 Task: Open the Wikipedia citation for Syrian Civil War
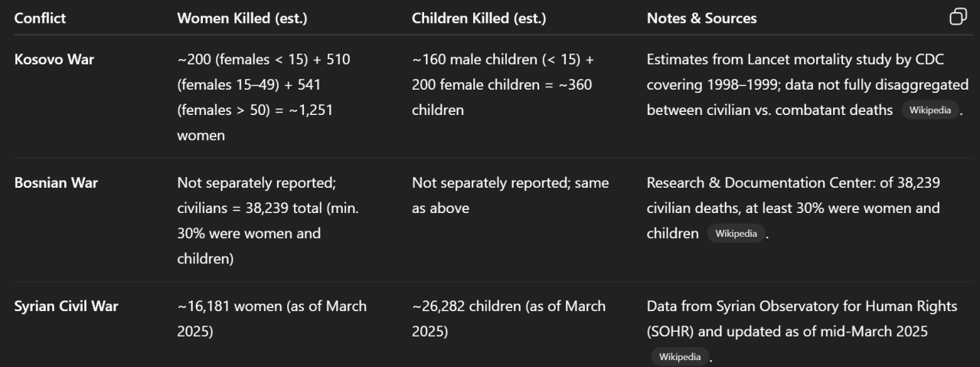[x=680, y=357]
